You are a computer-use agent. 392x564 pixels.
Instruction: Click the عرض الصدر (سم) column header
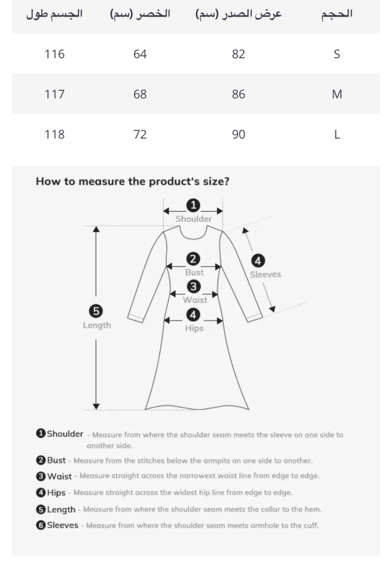coord(238,15)
